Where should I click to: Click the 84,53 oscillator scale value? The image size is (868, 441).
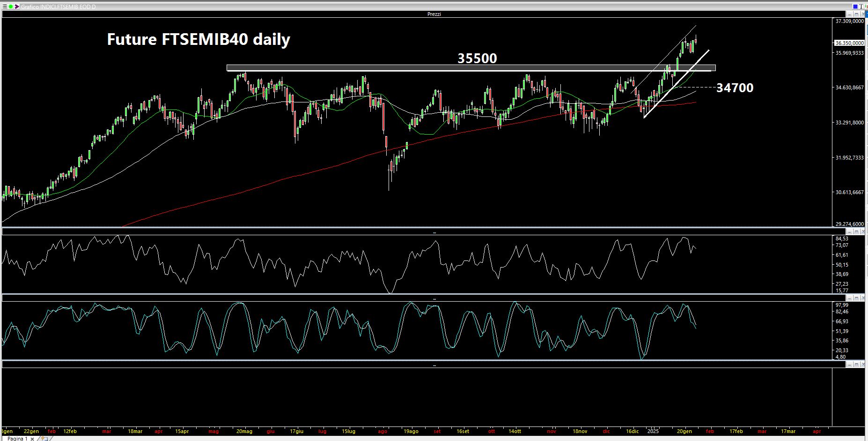point(842,239)
